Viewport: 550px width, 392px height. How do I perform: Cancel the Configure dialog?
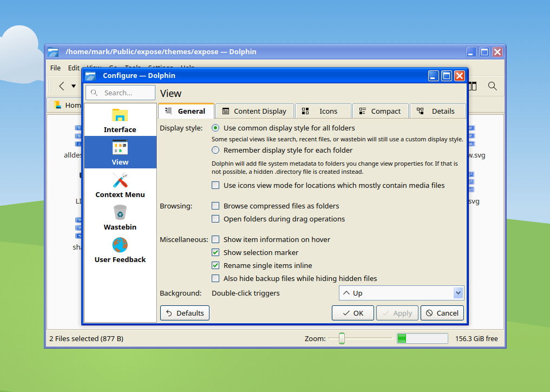click(x=442, y=313)
